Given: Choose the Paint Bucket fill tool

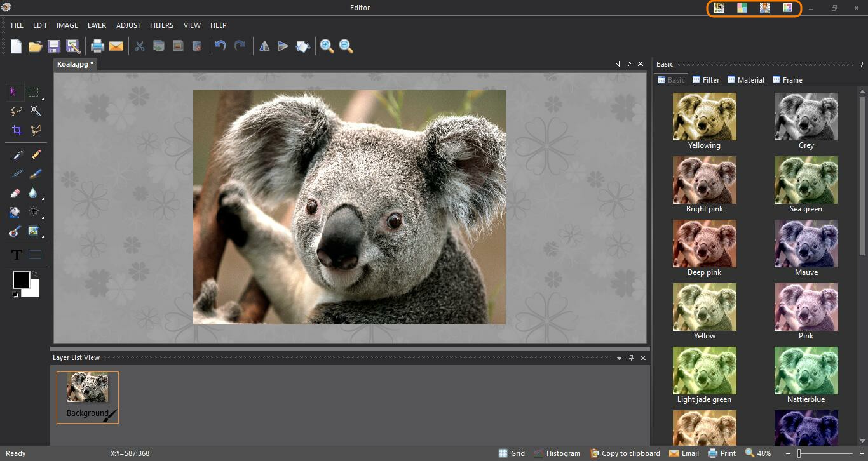Looking at the screenshot, I should [15, 212].
